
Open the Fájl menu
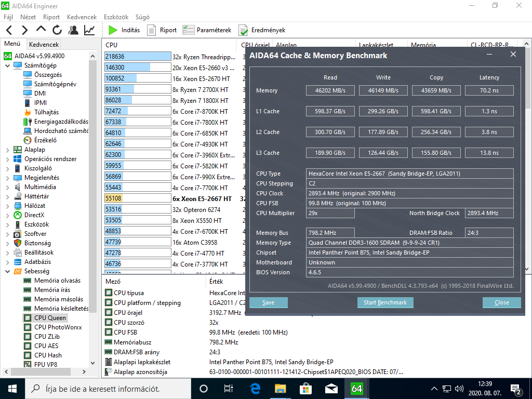[x=8, y=17]
